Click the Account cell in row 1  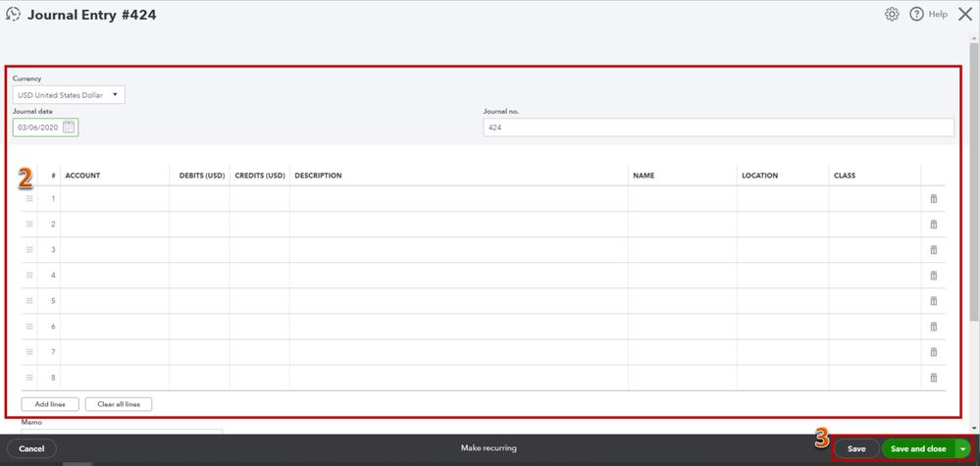click(115, 198)
